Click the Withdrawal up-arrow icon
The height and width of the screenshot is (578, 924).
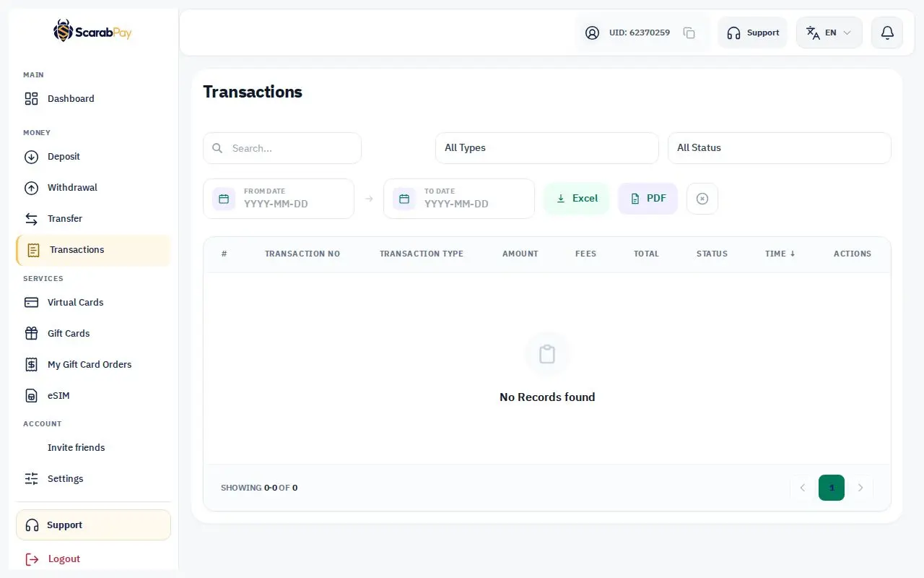(x=31, y=188)
